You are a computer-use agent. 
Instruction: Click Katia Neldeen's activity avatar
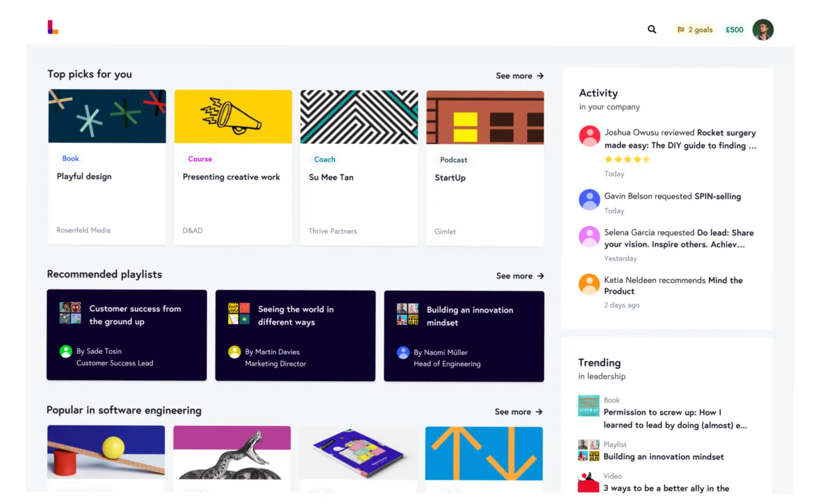(x=589, y=284)
